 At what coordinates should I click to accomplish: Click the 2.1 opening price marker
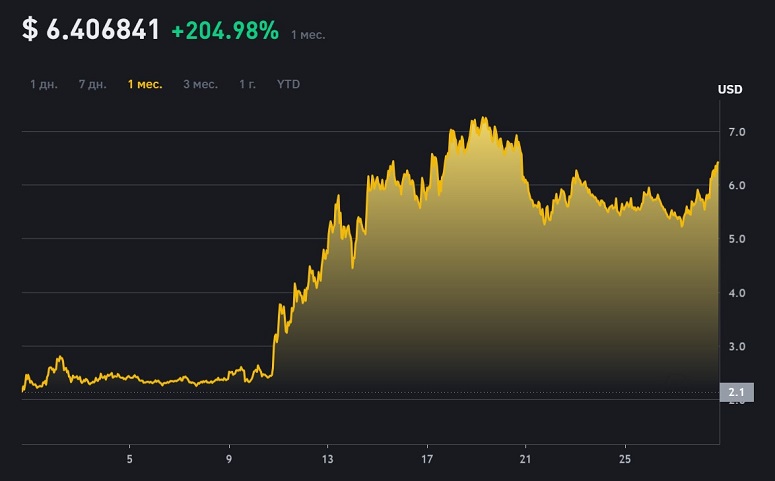736,392
